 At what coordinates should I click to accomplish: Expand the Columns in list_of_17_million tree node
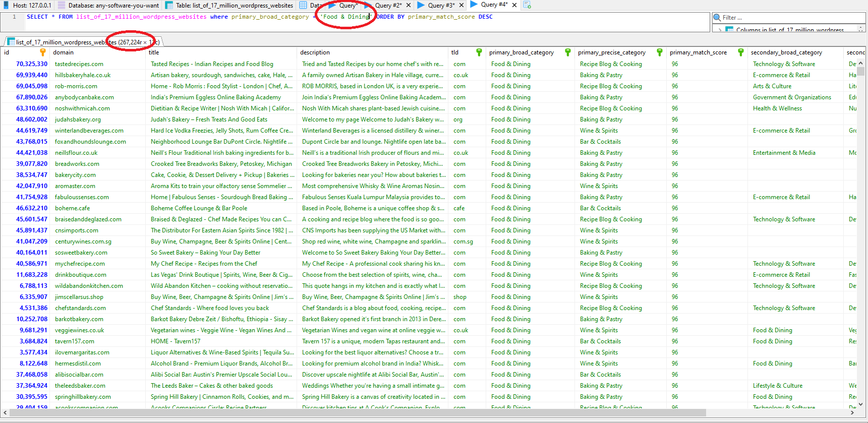point(720,30)
